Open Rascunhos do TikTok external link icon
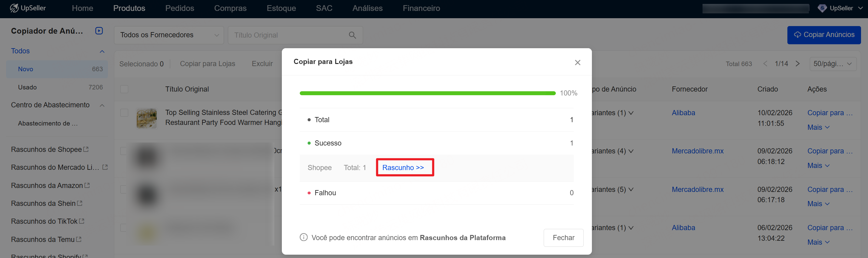The height and width of the screenshot is (258, 868). coord(82,221)
